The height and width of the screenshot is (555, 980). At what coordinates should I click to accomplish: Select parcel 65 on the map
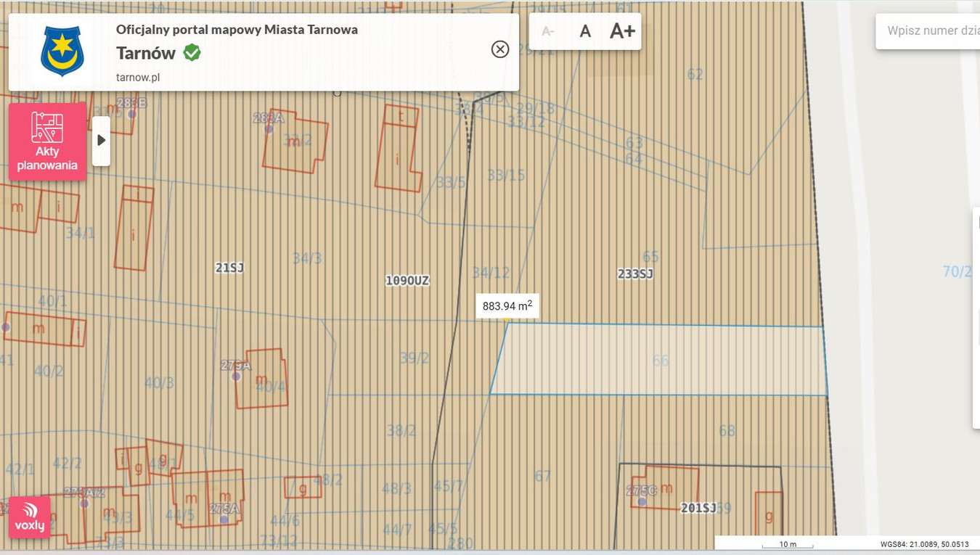point(650,257)
